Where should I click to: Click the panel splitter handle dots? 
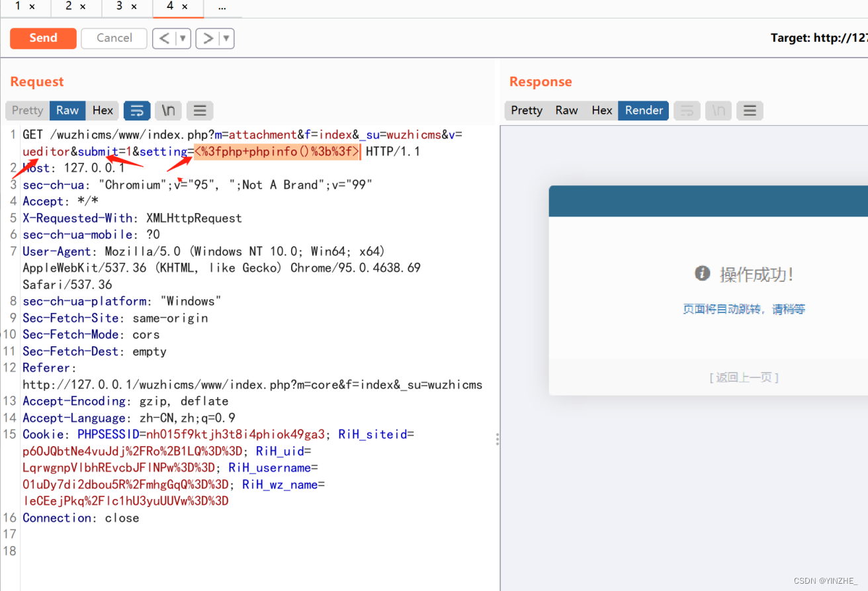pos(497,439)
